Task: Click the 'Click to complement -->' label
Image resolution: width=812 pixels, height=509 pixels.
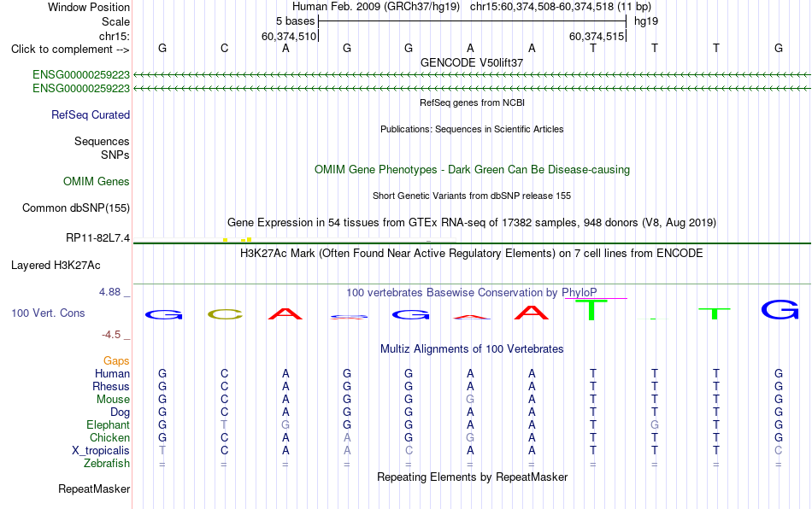Action: [x=70, y=50]
